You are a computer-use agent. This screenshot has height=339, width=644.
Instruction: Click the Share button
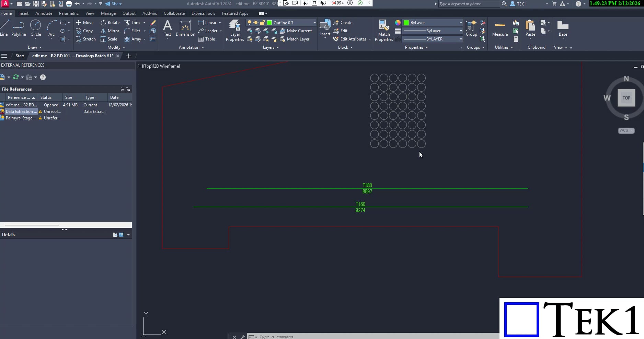[114, 4]
